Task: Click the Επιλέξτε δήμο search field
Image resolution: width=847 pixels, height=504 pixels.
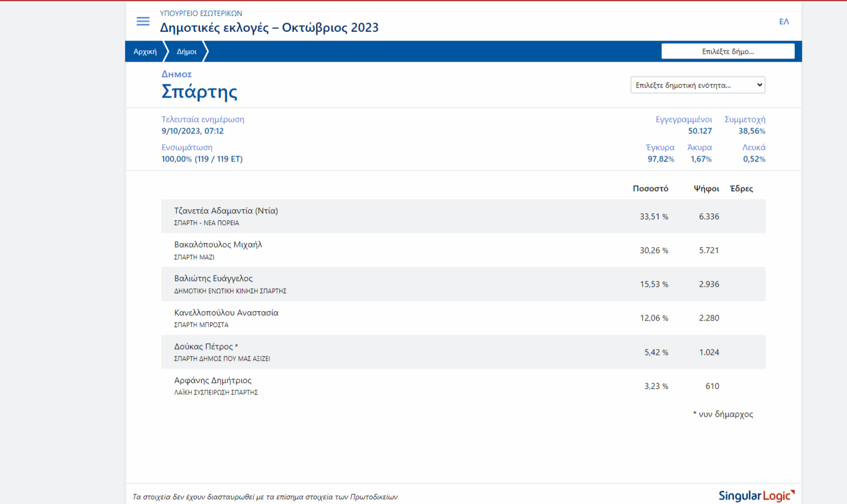Action: click(727, 51)
